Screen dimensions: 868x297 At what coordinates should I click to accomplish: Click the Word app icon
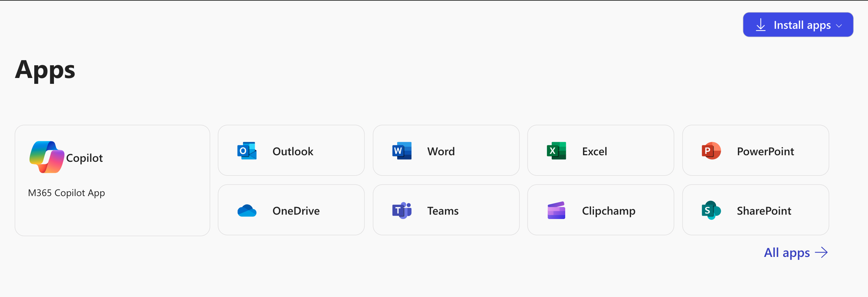click(x=402, y=151)
